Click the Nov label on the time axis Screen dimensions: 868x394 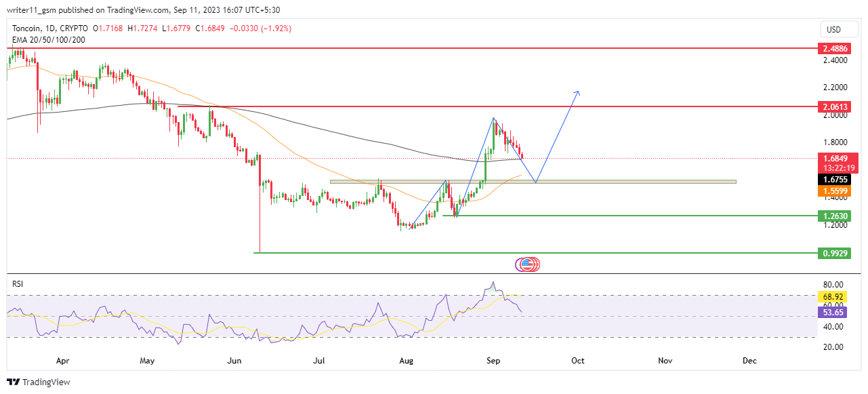(665, 361)
